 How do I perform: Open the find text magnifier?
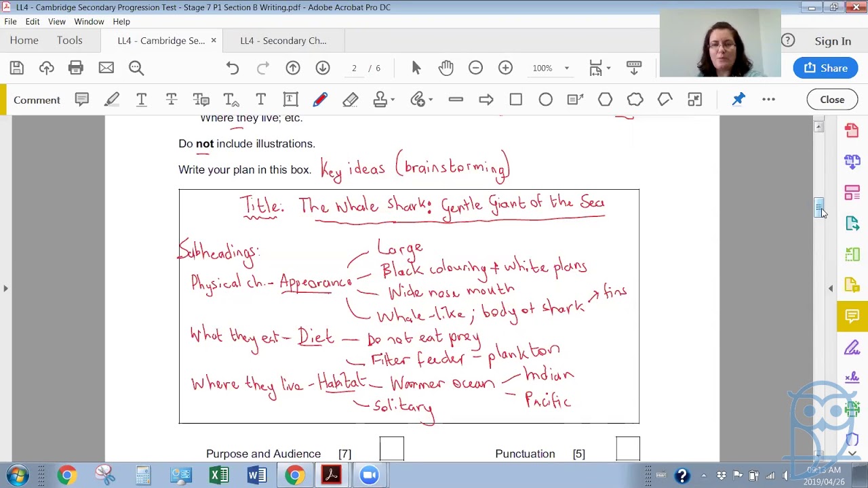[136, 68]
